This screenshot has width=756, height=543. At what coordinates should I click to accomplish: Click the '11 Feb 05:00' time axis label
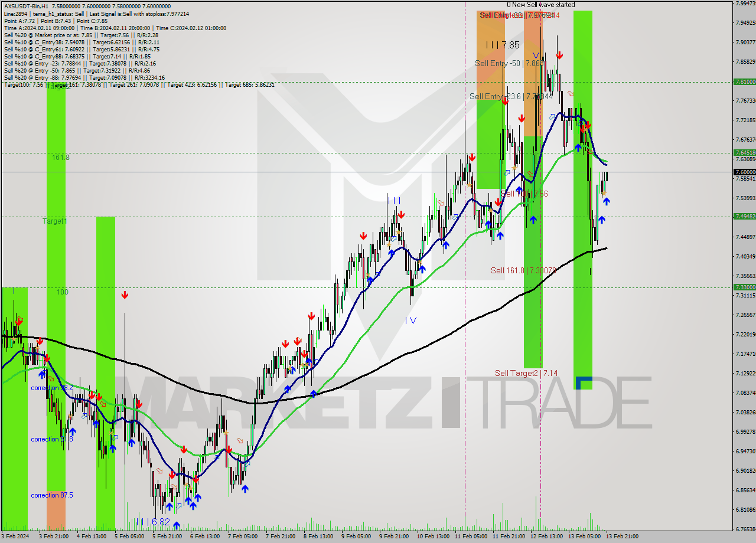point(471,537)
